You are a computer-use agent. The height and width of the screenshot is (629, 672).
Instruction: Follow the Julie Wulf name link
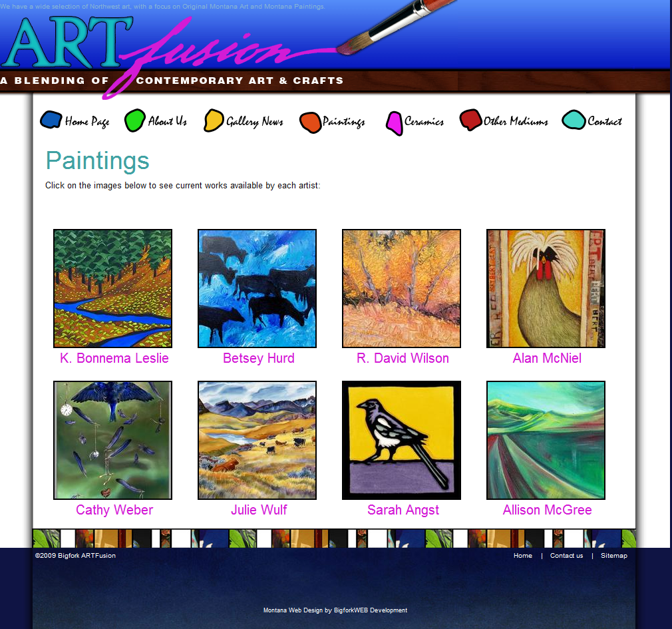259,510
